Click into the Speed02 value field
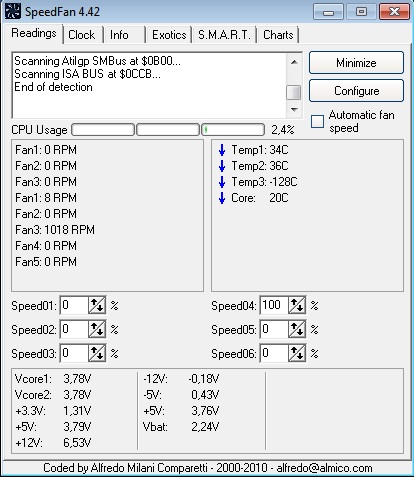This screenshot has height=477, width=414. click(74, 329)
